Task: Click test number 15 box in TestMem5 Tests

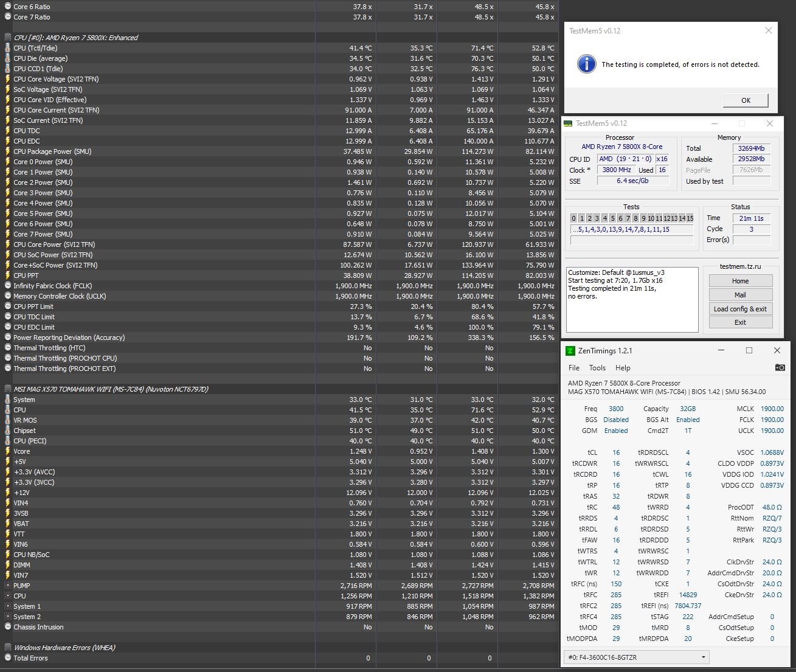Action: (x=690, y=218)
